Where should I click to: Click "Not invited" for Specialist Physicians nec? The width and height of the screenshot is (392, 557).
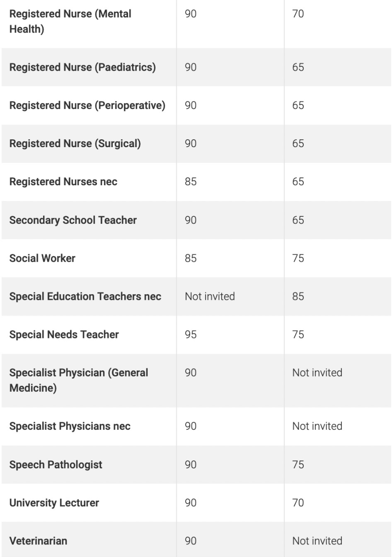point(317,426)
